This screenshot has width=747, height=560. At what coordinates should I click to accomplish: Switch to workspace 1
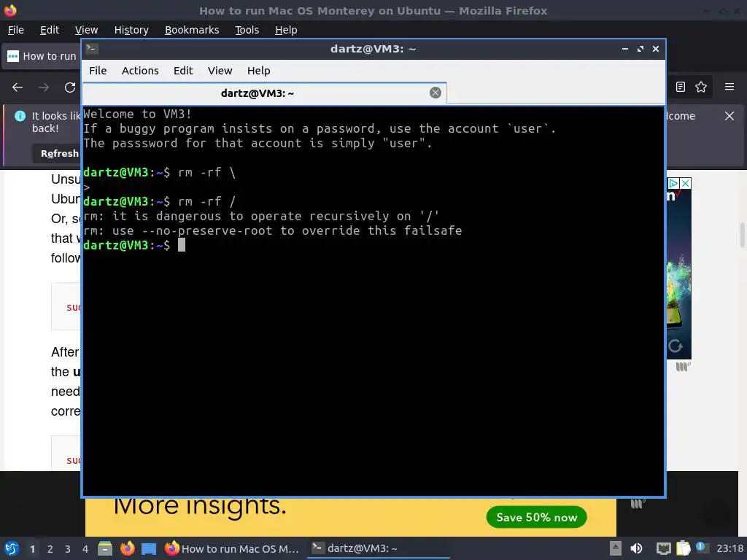pos(32,549)
